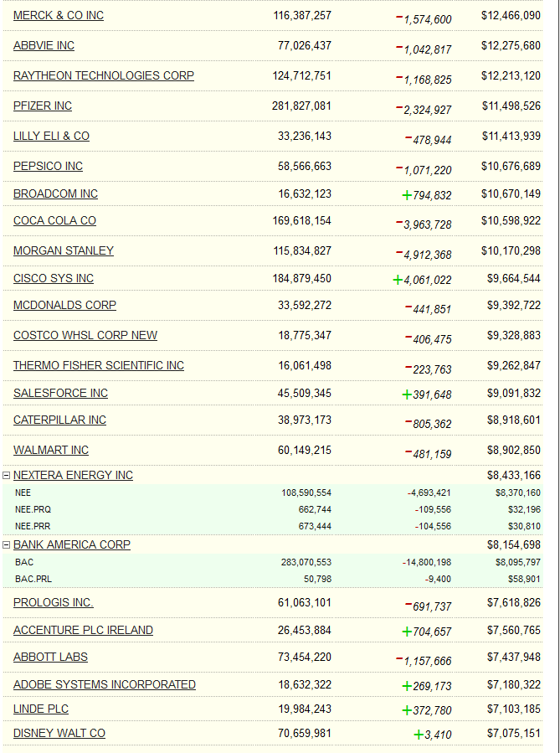The width and height of the screenshot is (560, 753).
Task: Open the Cisco Sys Inc link
Action: pyautogui.click(x=54, y=279)
